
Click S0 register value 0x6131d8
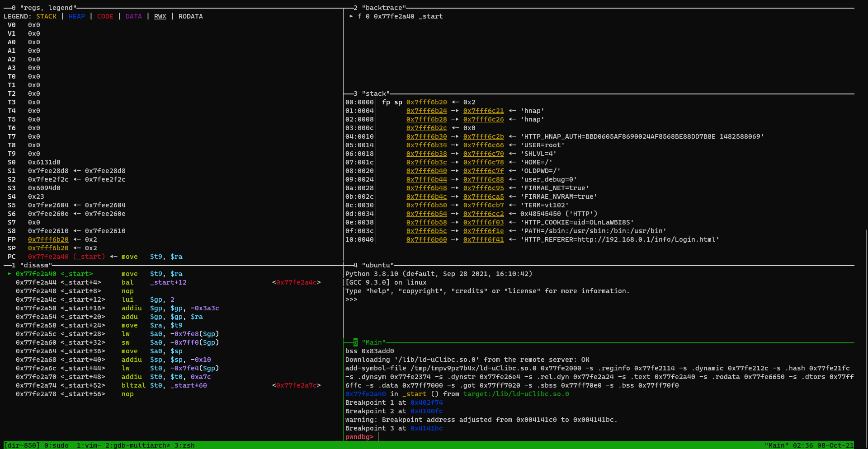point(44,162)
